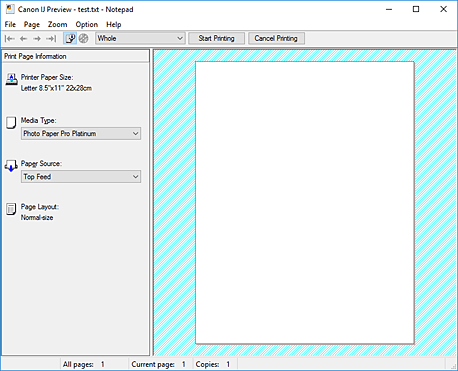This screenshot has height=371, width=458.
Task: Toggle the Print Page Information view icon
Action: pyautogui.click(x=70, y=39)
